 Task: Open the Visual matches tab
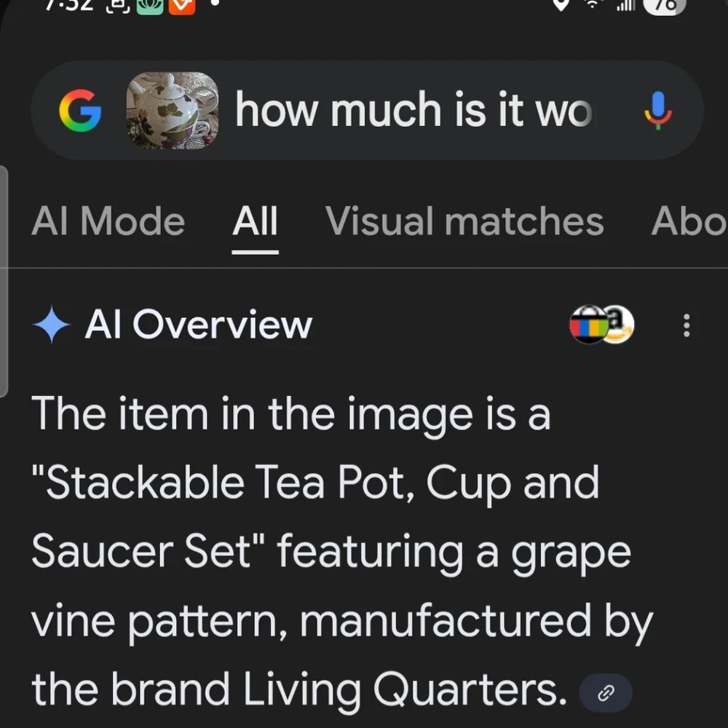point(464,221)
